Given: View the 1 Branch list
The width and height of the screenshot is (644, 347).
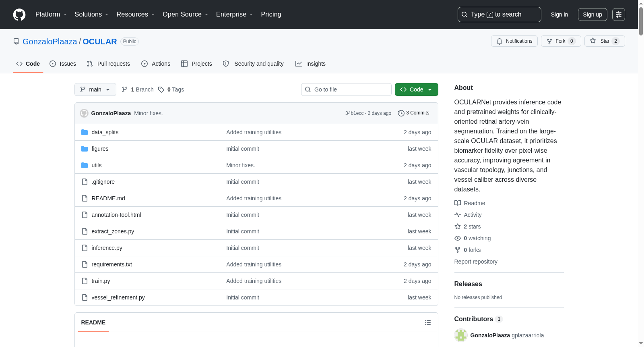Looking at the screenshot, I should (x=138, y=89).
